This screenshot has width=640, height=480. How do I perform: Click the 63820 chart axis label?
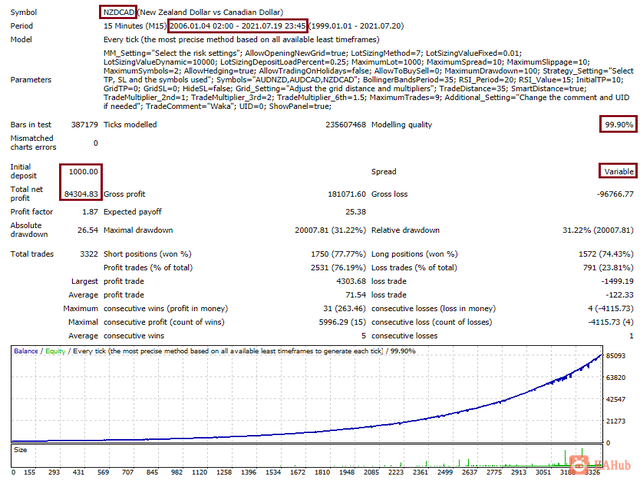616,378
